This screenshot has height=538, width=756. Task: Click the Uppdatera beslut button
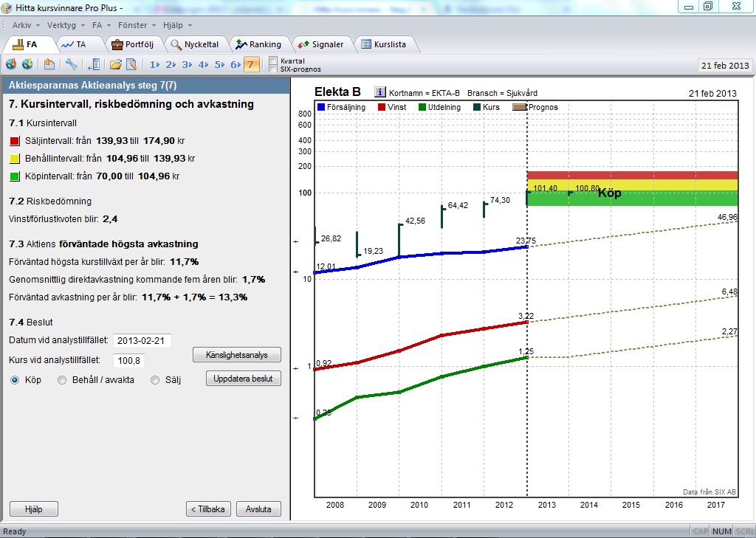[x=244, y=379]
